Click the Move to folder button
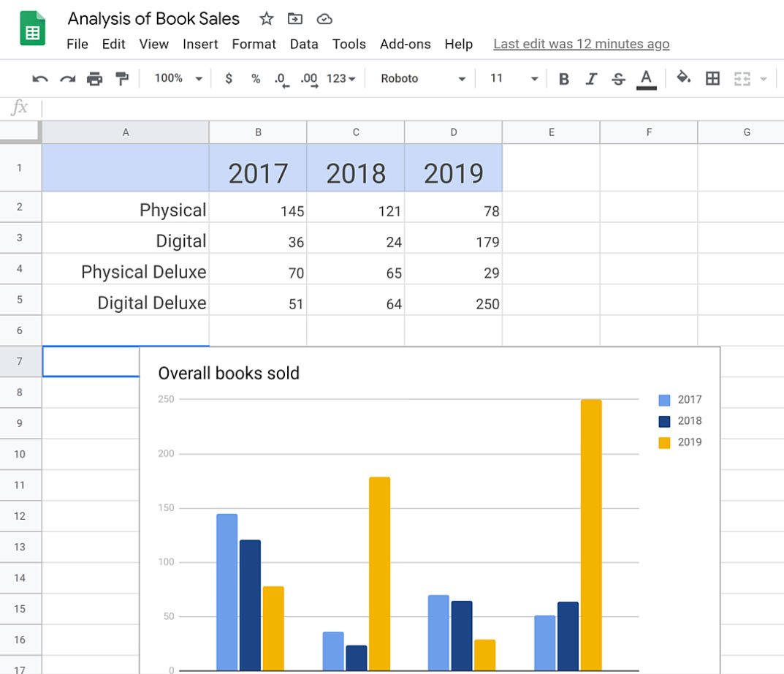 (x=294, y=19)
